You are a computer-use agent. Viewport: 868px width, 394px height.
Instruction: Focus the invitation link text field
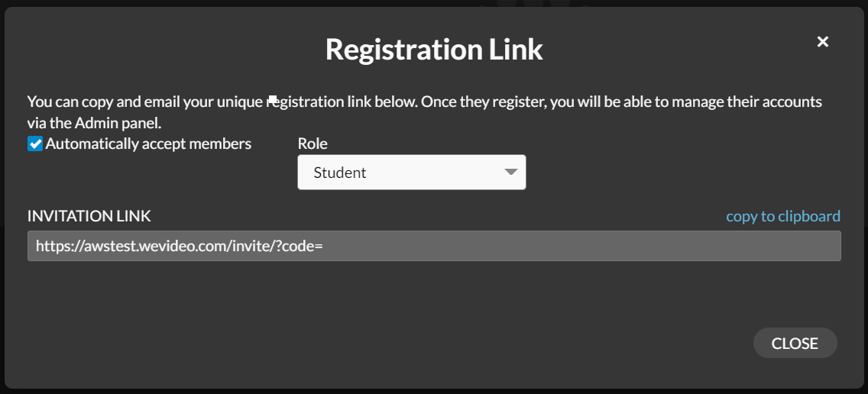pos(434,246)
